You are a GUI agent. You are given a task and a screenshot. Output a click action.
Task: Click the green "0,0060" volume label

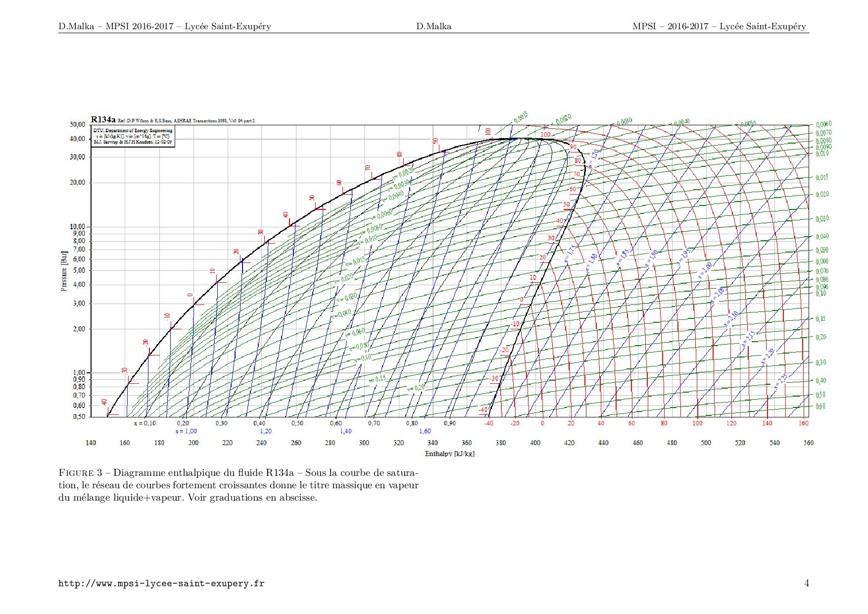[823, 124]
